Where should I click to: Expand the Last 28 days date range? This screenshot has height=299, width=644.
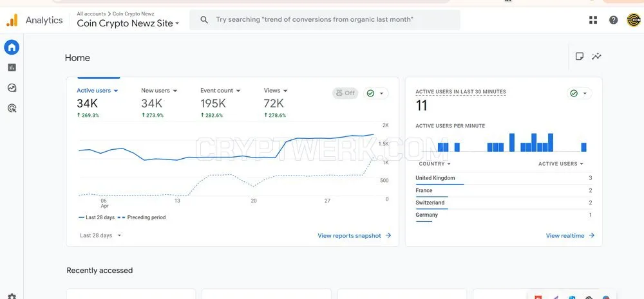100,235
